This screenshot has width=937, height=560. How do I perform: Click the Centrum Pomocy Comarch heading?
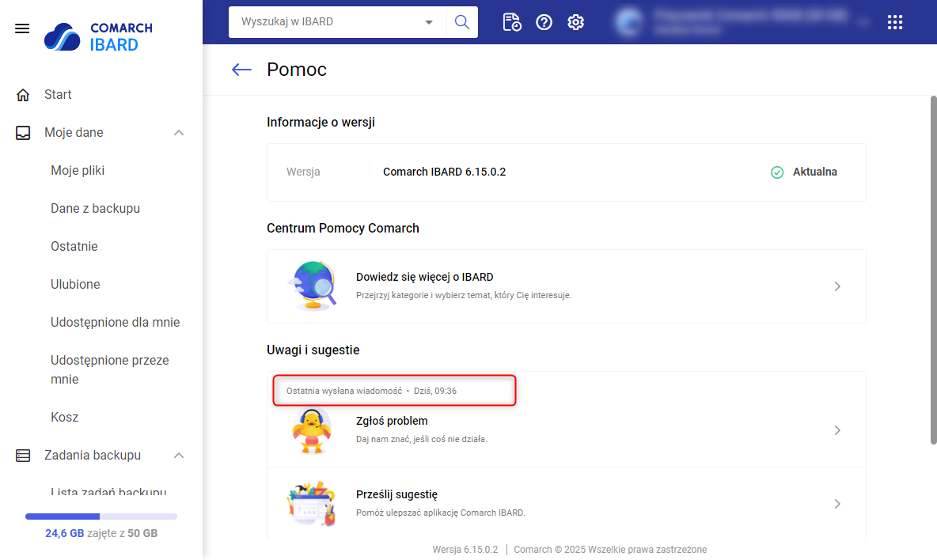(x=343, y=228)
